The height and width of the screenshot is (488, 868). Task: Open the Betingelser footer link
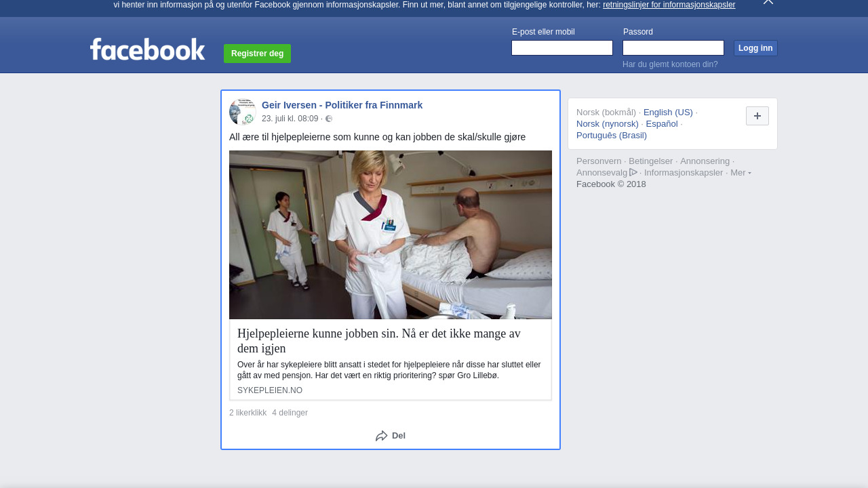point(650,161)
